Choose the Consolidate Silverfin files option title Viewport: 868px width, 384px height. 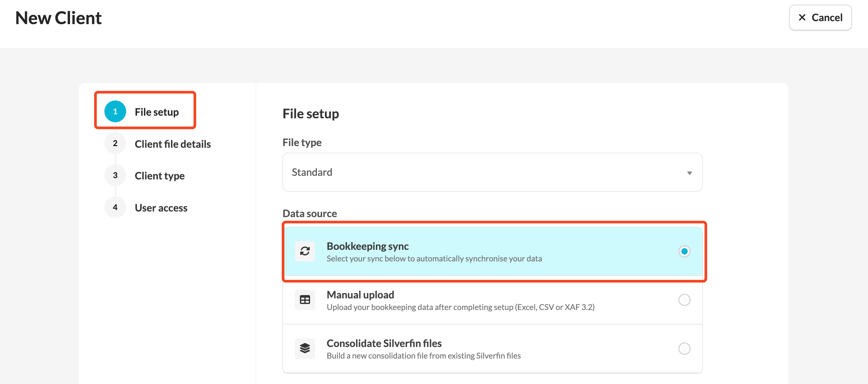(x=384, y=343)
